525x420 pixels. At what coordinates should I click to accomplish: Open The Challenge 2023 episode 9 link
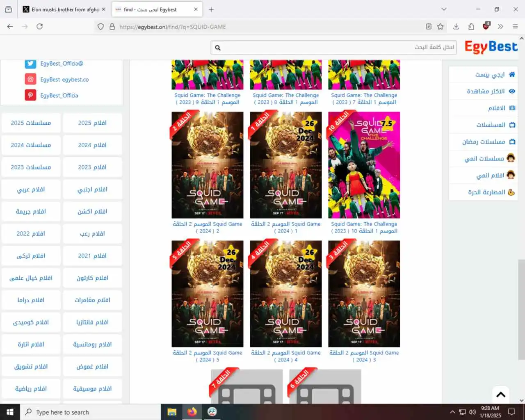coord(208,98)
